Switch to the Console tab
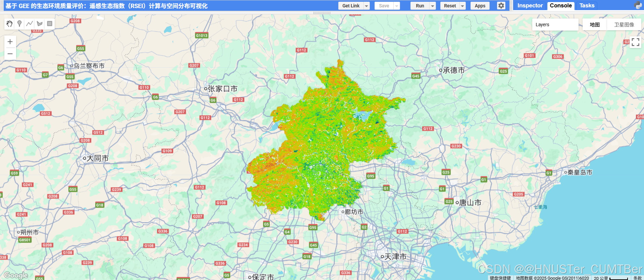The height and width of the screenshot is (280, 644). click(x=561, y=5)
